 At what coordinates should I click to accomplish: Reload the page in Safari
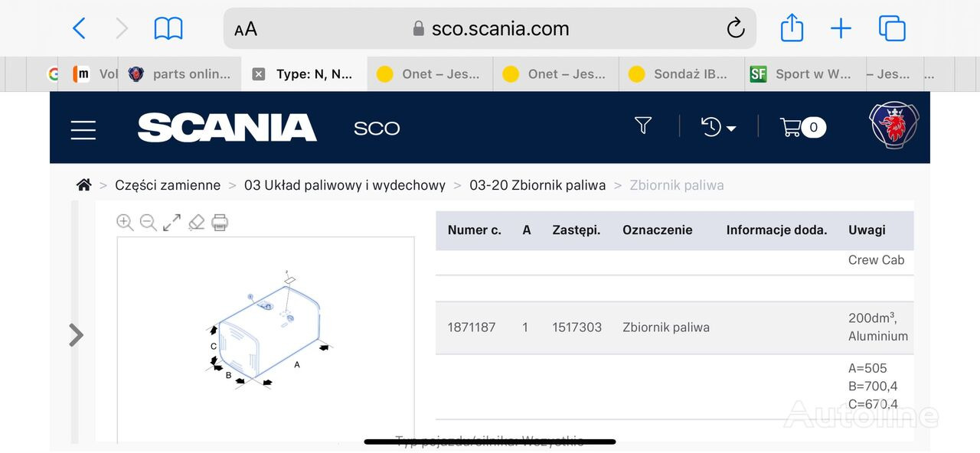[735, 29]
